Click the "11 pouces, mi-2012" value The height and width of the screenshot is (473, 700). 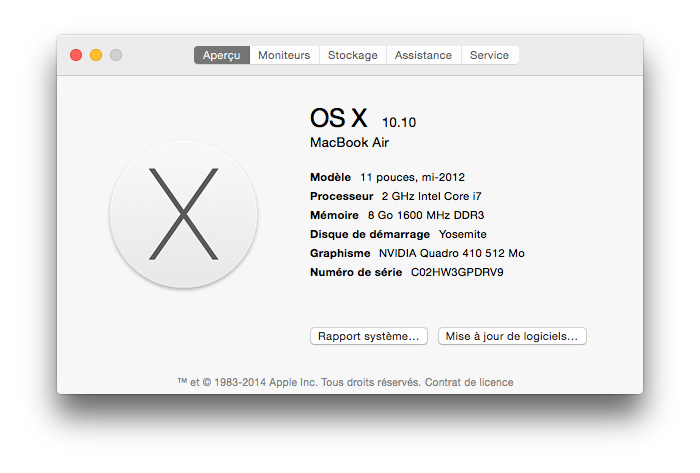coord(412,178)
